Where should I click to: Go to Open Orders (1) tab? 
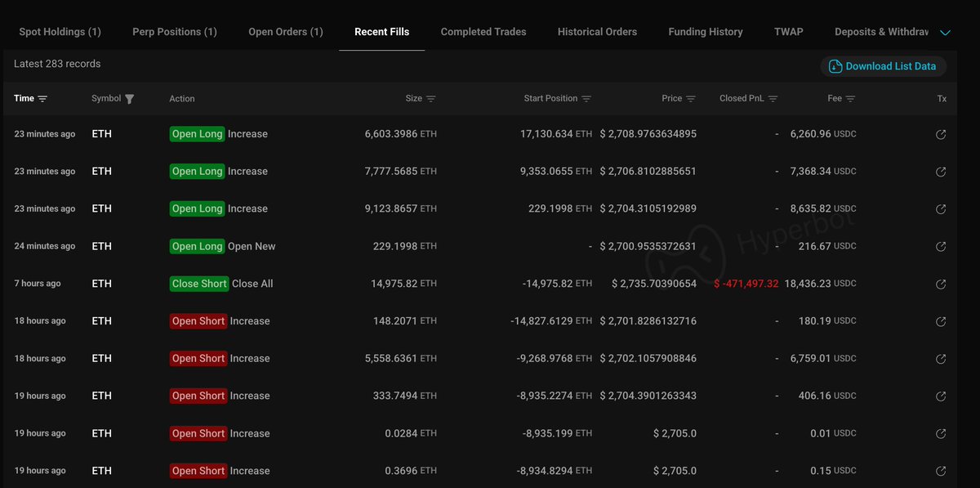pyautogui.click(x=286, y=32)
